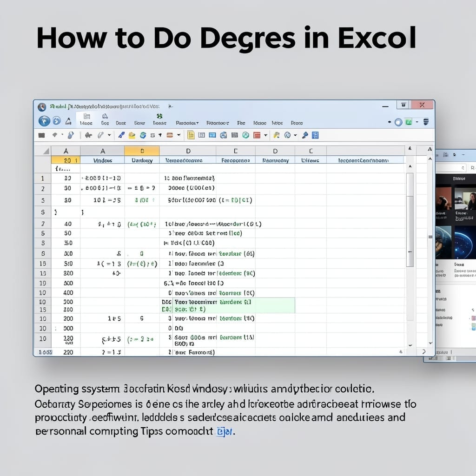This screenshot has height=476, width=476.
Task: Open the 'Tonae' tab with green icon
Action: pyautogui.click(x=160, y=119)
